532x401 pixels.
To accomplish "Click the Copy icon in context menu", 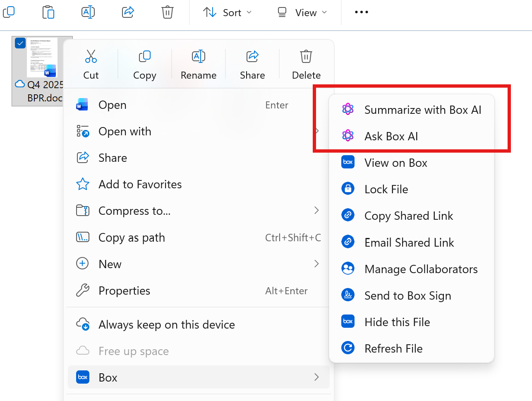I will (x=144, y=56).
